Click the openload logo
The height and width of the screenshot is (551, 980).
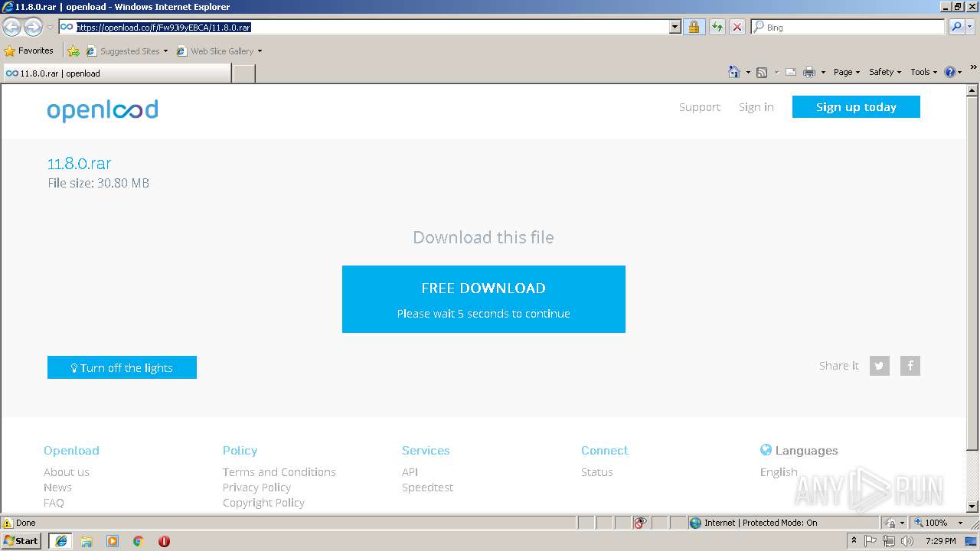103,109
